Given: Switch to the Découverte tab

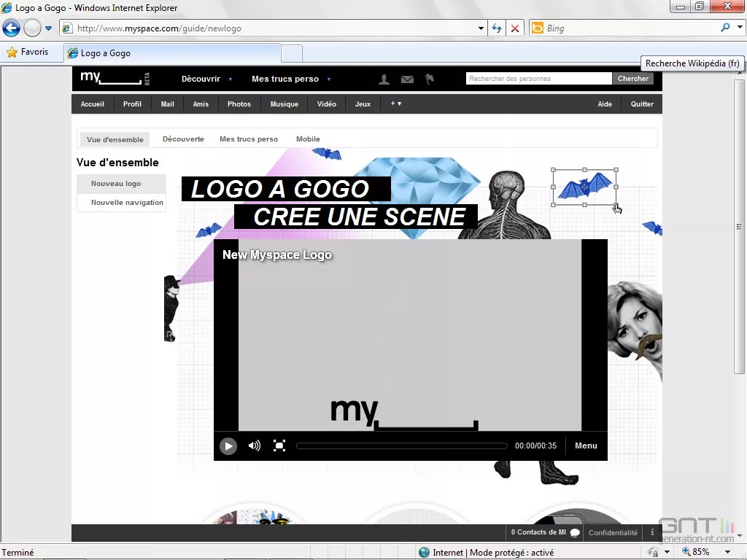Looking at the screenshot, I should (x=183, y=139).
